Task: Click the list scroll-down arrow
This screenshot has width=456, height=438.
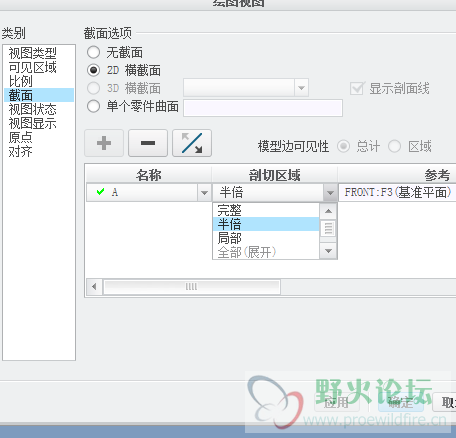Action: click(328, 251)
